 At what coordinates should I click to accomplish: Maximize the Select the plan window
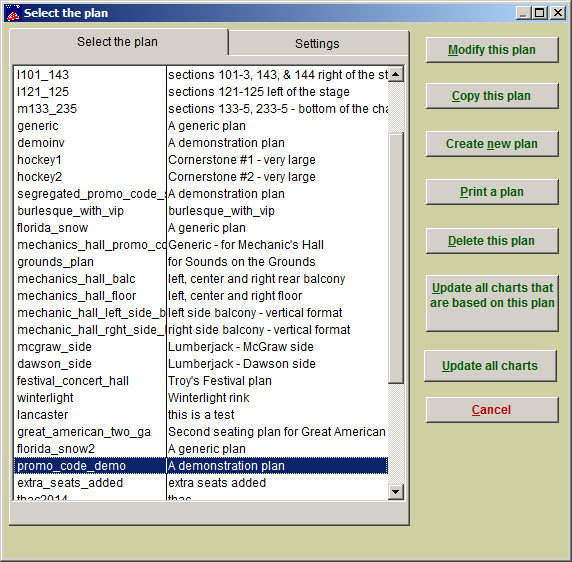tap(540, 13)
